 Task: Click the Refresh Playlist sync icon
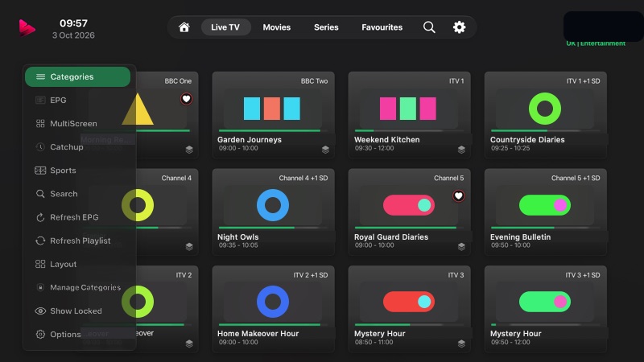click(40, 241)
